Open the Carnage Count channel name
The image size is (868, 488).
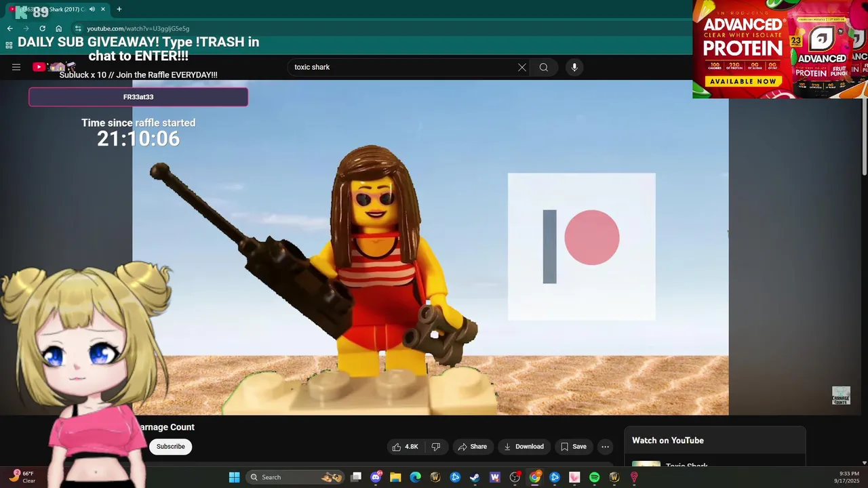167,427
